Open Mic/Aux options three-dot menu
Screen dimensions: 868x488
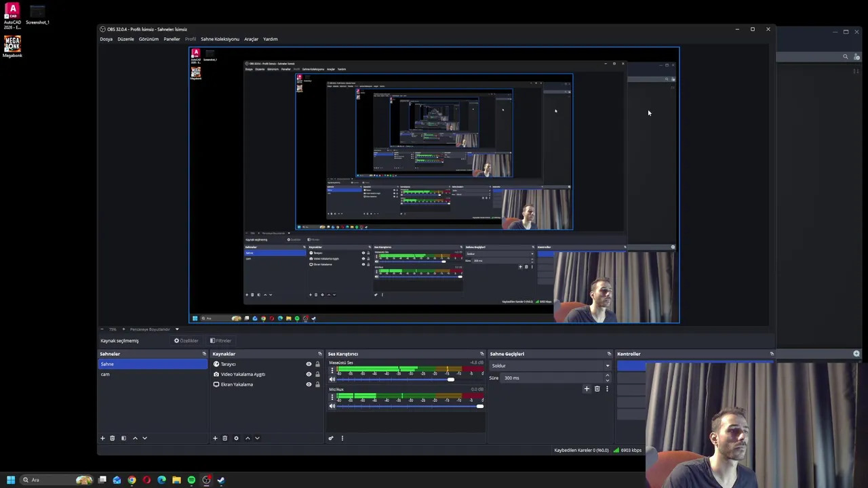[x=332, y=397]
